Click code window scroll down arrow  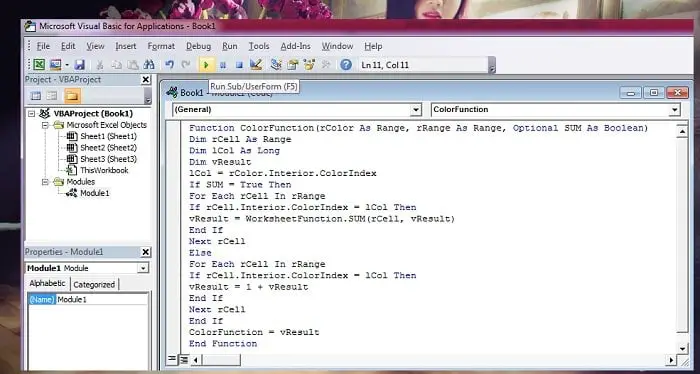[x=682, y=348]
